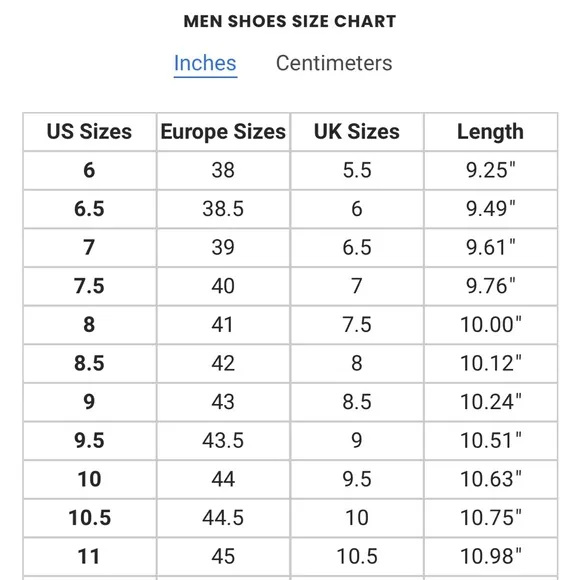Screen dimensions: 580x580
Task: Select the 10.98" length cell
Action: tap(491, 556)
